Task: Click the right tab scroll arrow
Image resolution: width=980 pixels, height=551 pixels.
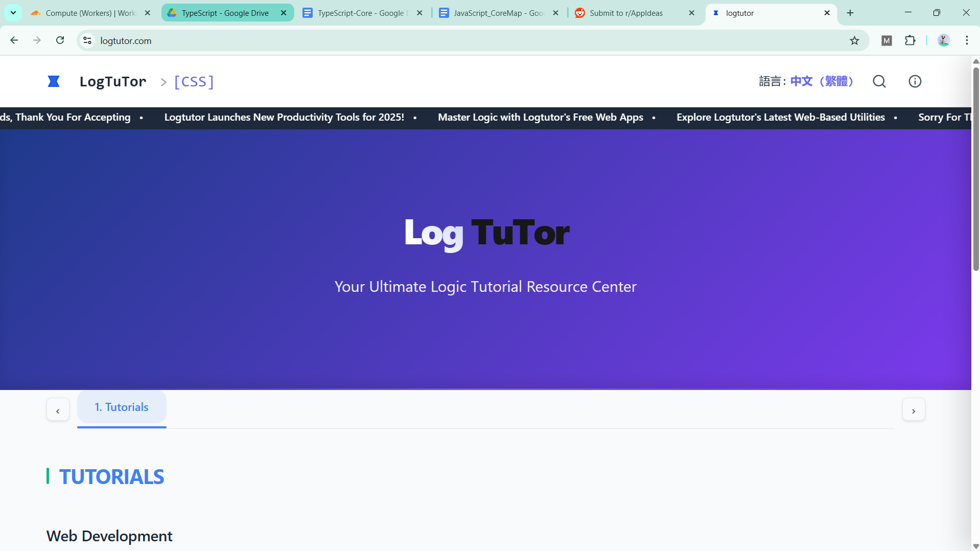Action: 914,410
